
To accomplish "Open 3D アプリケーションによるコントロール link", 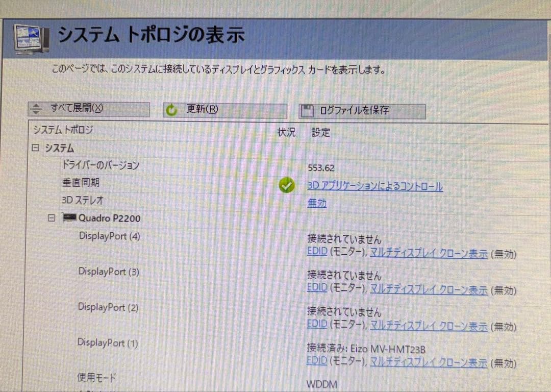I will point(375,187).
